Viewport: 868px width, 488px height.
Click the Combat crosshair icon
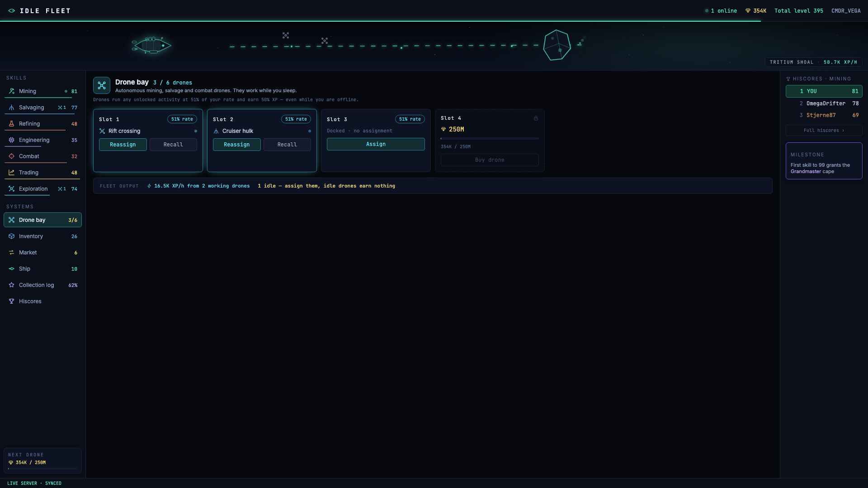(x=11, y=156)
